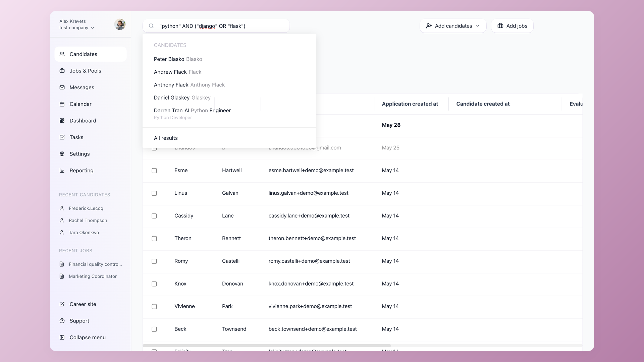The width and height of the screenshot is (644, 362).
Task: Click the person icon beside Tara Okonkwo
Action: click(62, 232)
